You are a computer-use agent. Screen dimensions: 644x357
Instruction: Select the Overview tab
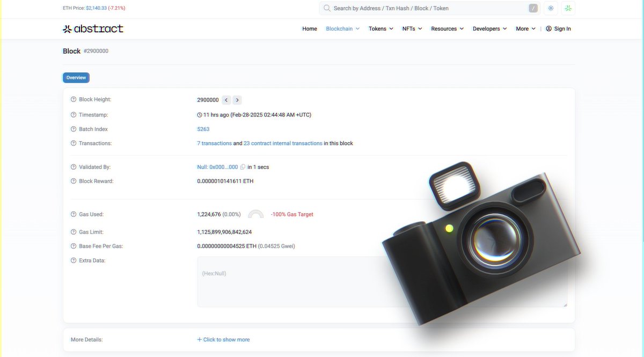[76, 78]
